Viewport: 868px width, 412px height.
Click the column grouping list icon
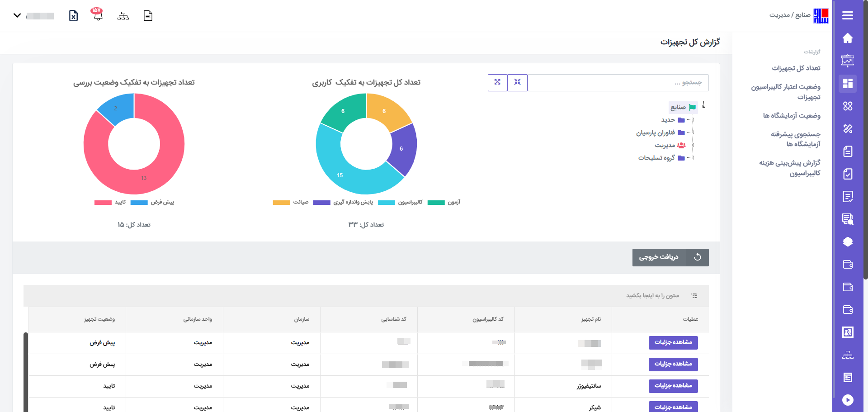tap(694, 296)
